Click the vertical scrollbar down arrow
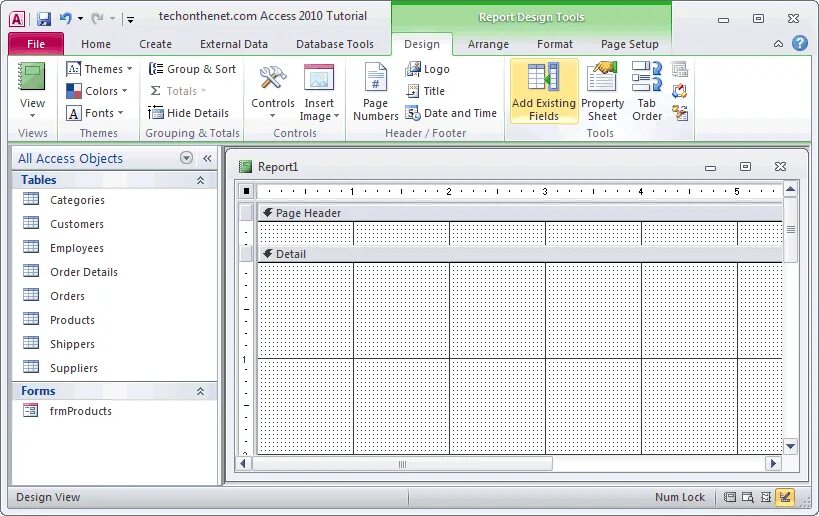 pyautogui.click(x=790, y=447)
